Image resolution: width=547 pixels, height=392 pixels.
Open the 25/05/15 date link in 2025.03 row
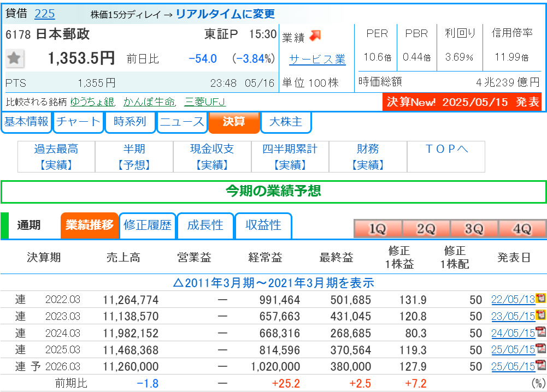point(513,349)
